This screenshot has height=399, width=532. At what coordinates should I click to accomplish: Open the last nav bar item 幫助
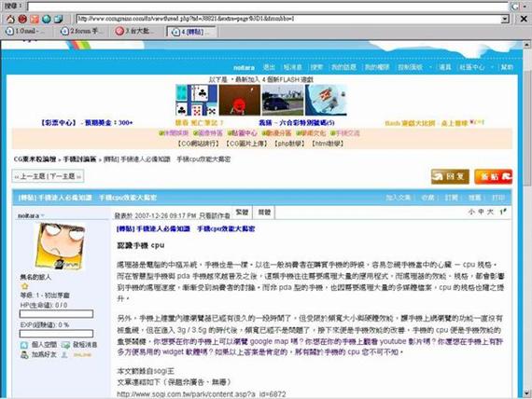507,67
